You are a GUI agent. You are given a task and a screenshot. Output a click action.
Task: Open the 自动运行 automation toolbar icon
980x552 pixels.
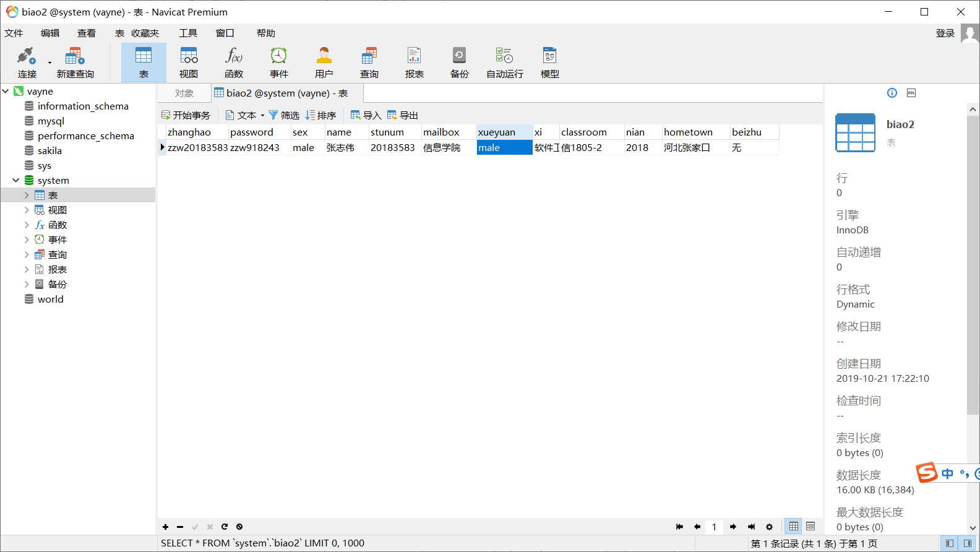[x=505, y=63]
